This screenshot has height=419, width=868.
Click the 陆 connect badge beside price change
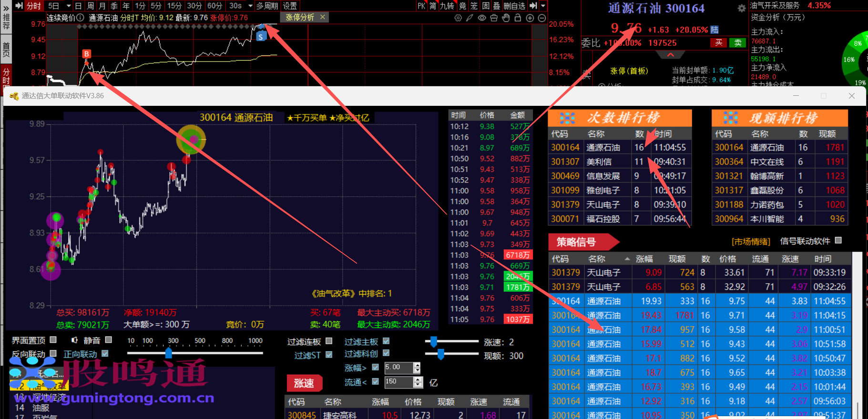[715, 30]
